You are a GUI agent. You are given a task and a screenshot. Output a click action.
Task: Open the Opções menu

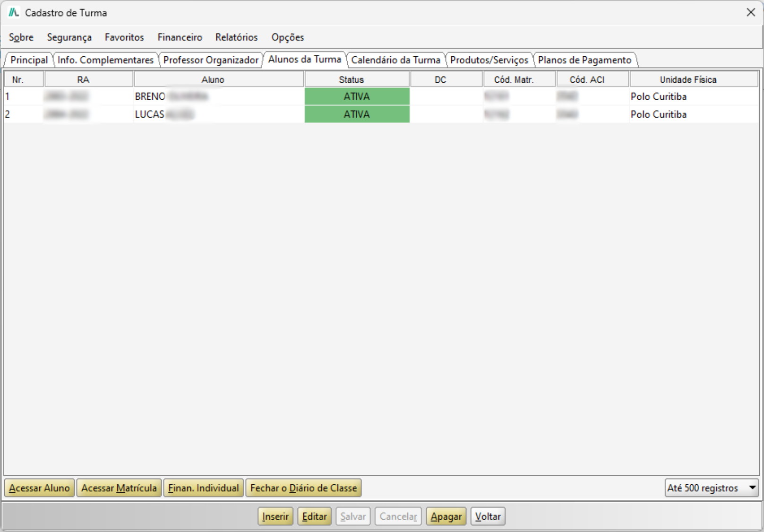point(288,37)
